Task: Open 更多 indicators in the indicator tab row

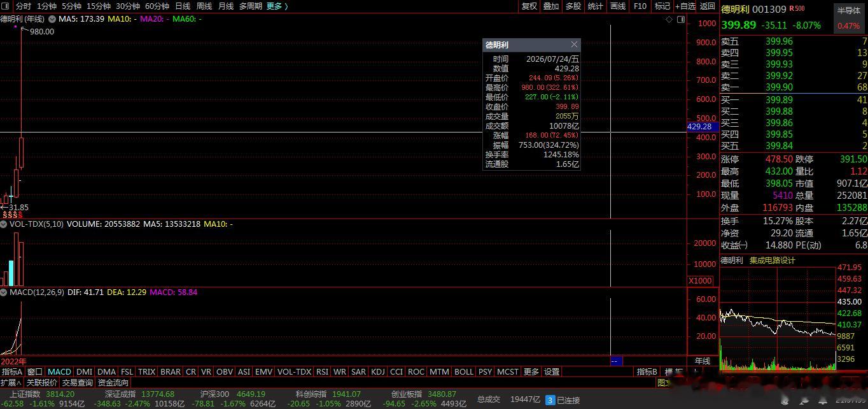Action: pos(531,372)
